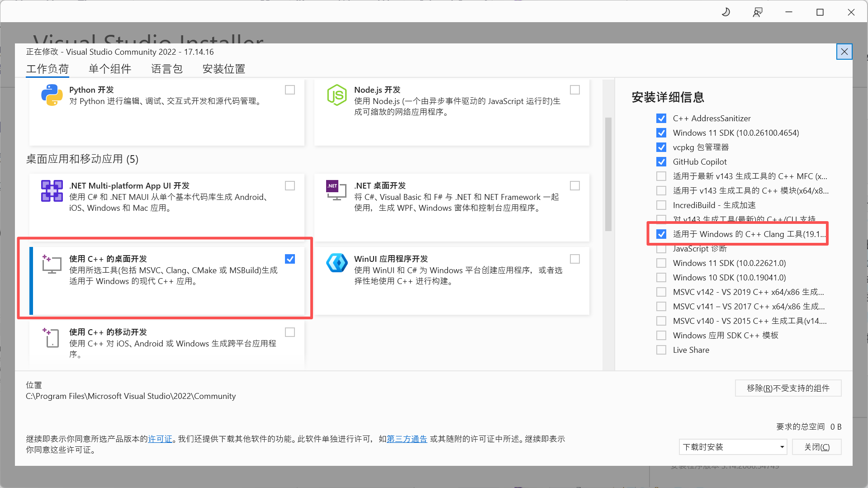Click 移除不受支持的组件 button

(x=788, y=388)
